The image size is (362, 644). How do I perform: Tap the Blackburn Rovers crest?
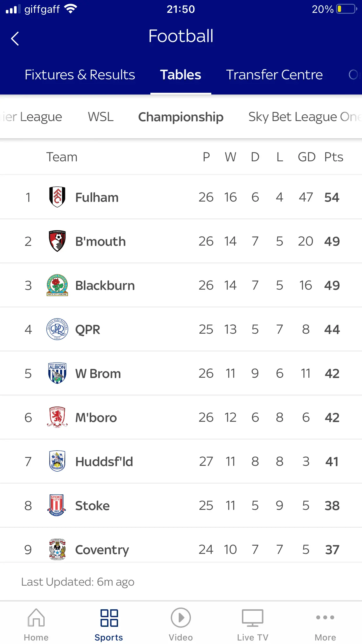(x=57, y=285)
